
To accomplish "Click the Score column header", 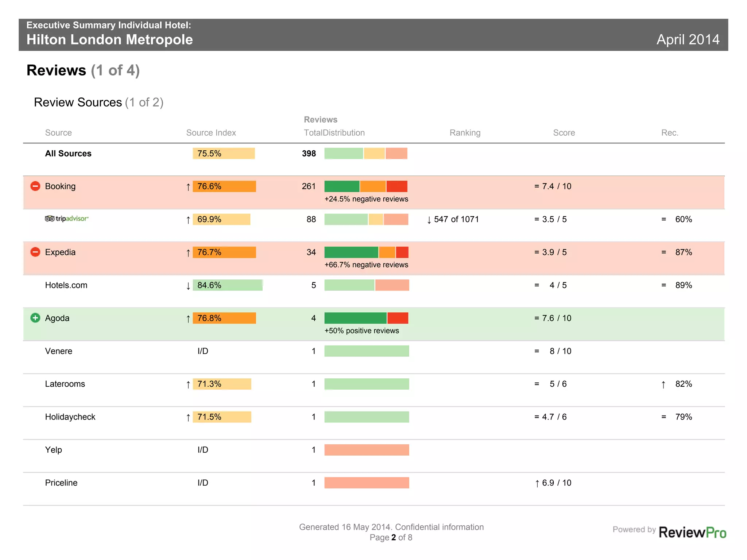I will [564, 133].
